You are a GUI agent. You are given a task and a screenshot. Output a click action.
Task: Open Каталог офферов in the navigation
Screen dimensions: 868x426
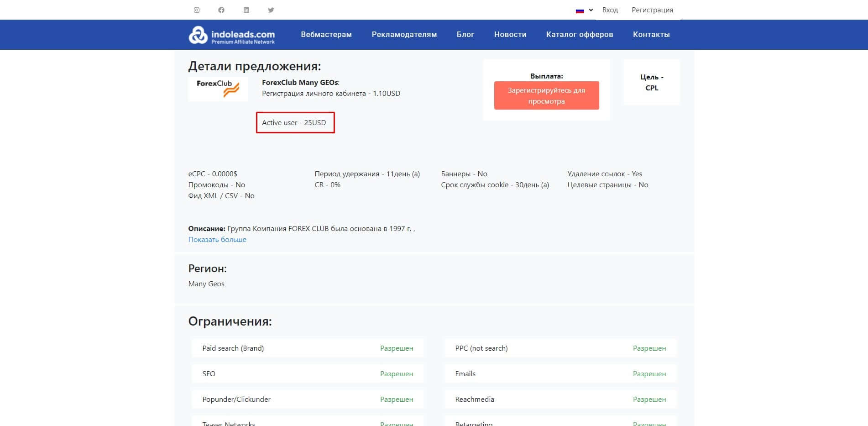click(x=580, y=35)
